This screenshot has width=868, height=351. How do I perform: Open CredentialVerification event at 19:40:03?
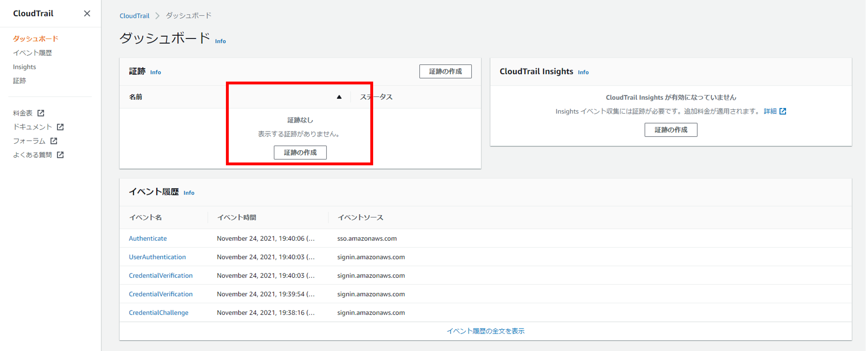click(x=161, y=275)
